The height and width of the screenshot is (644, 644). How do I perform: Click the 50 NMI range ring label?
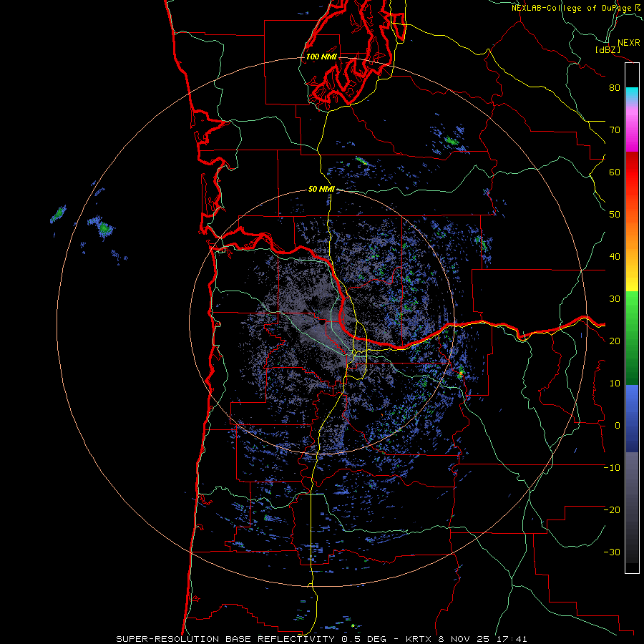[x=321, y=190]
